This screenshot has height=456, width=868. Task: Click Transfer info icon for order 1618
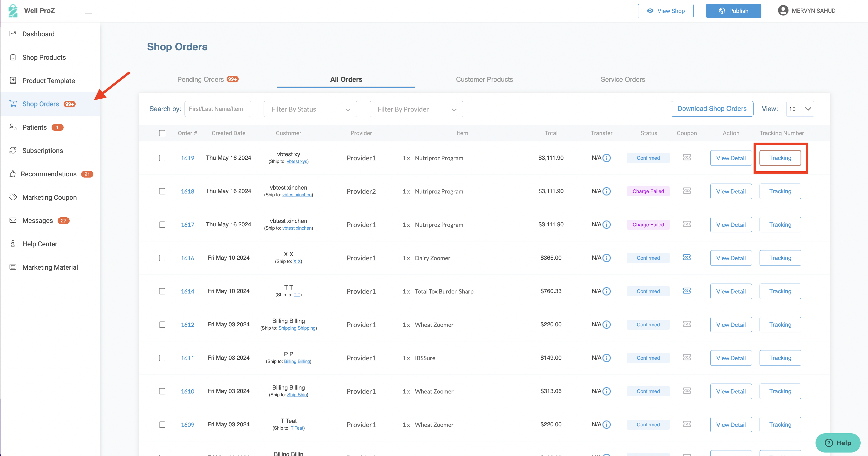tap(606, 191)
